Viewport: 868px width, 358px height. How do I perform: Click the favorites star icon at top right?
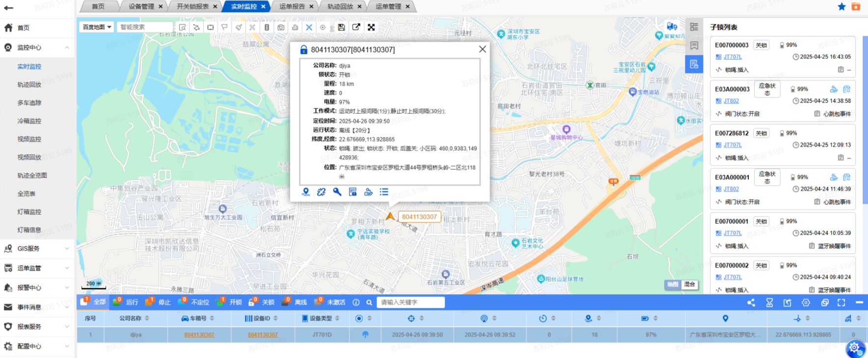tap(841, 6)
